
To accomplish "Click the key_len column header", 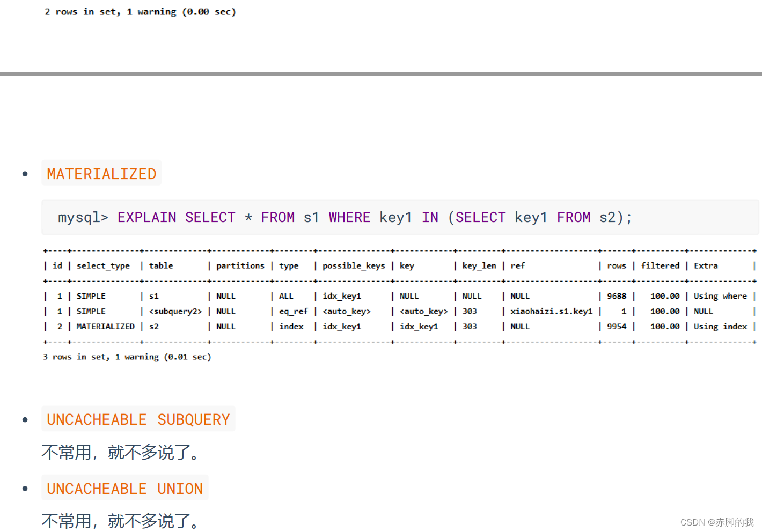I will tap(479, 266).
